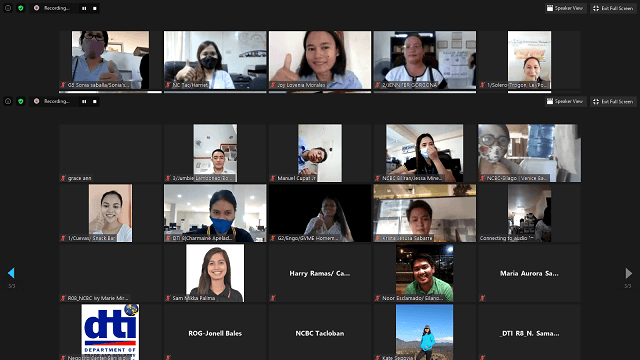Click the 'Kate Segovia' name label

coord(398,358)
